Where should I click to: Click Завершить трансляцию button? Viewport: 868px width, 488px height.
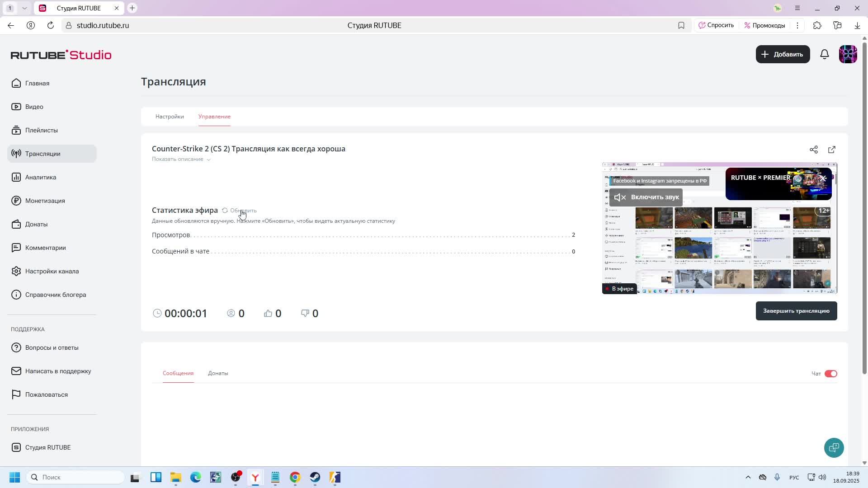tap(796, 311)
